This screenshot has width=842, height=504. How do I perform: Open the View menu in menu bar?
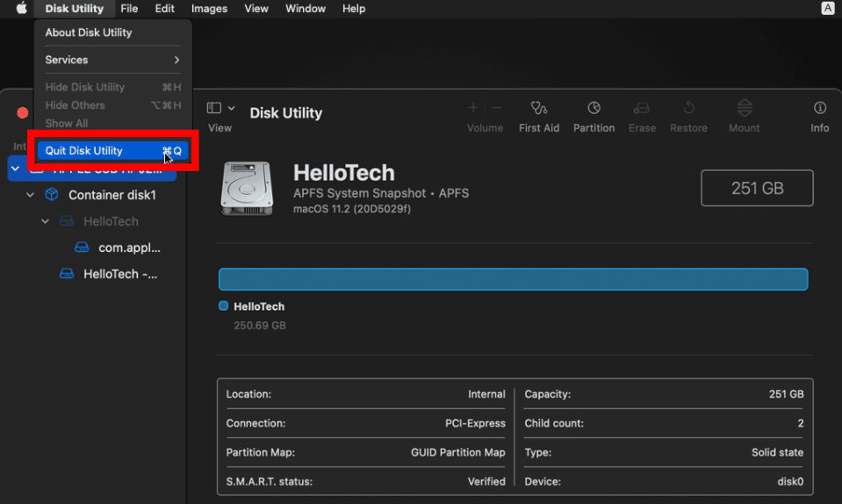pos(256,9)
